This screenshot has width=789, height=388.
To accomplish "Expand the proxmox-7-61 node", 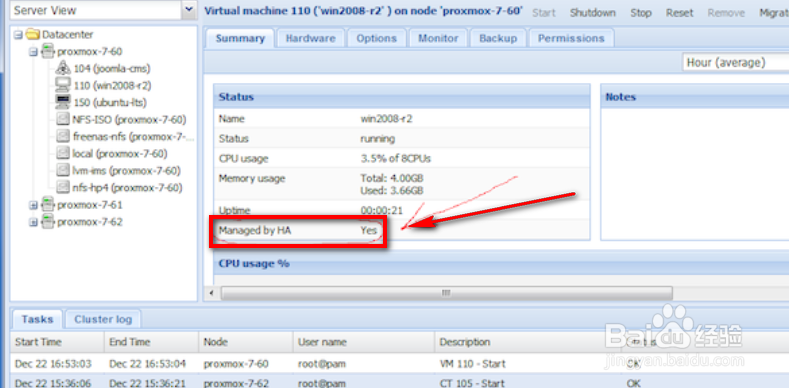I will point(34,205).
